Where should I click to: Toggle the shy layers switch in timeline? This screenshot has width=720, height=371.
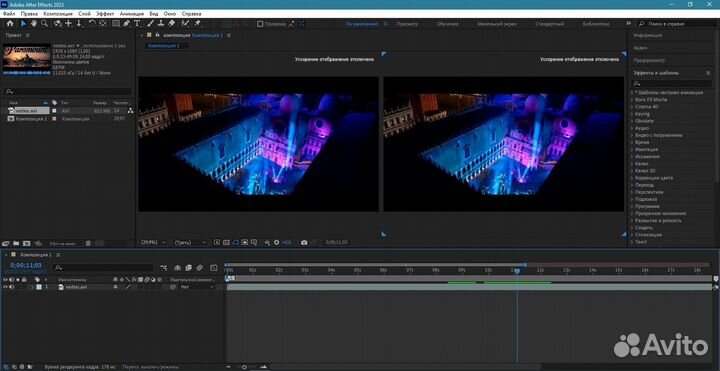tap(178, 268)
